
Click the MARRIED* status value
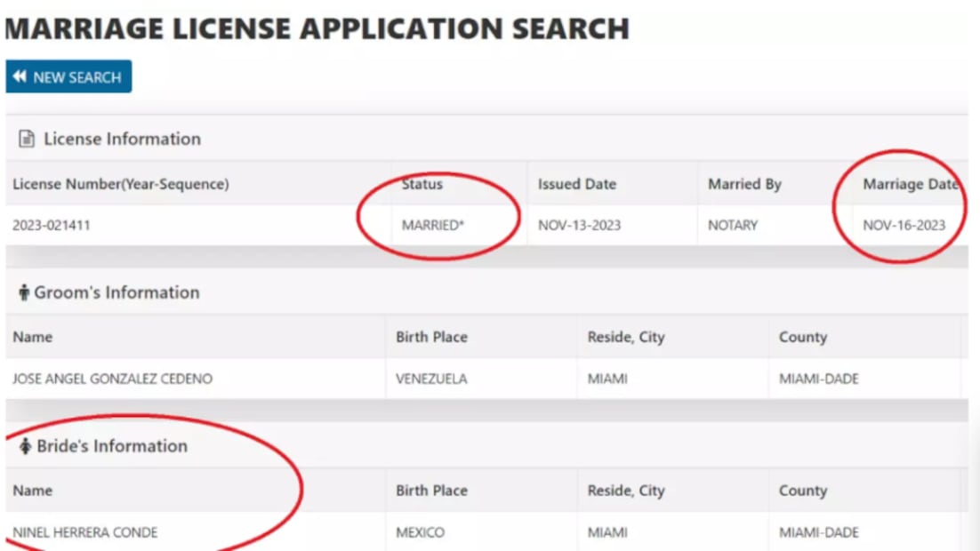pyautogui.click(x=433, y=226)
